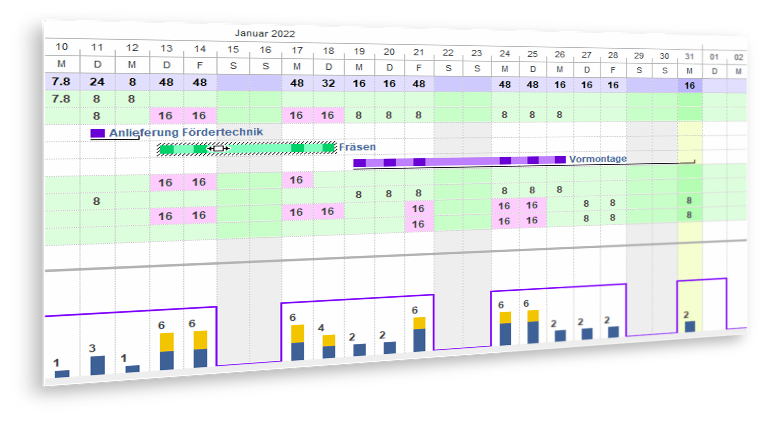This screenshot has width=764, height=424.
Task: Click the Anlieferung Fördertechnik purple milestone marker
Action: pyautogui.click(x=97, y=133)
